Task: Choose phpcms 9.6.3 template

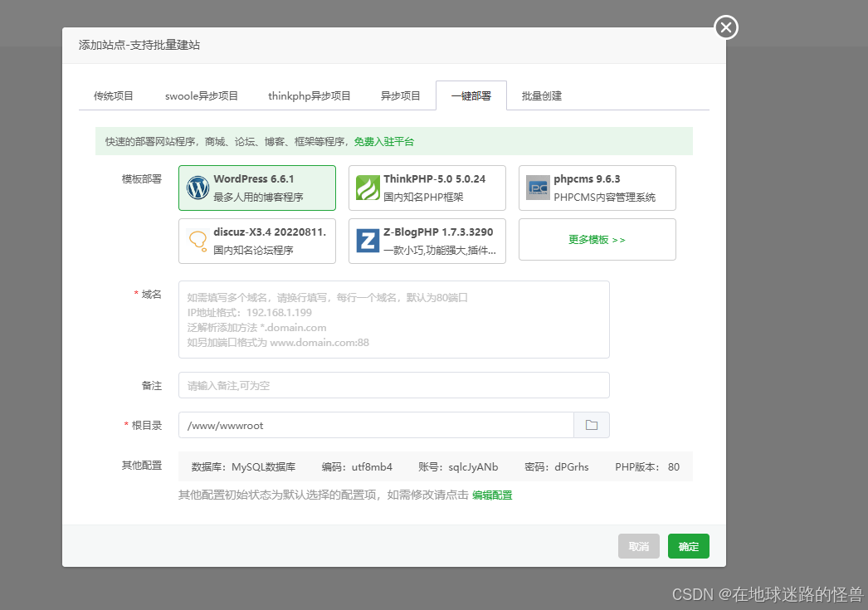Action: 597,188
